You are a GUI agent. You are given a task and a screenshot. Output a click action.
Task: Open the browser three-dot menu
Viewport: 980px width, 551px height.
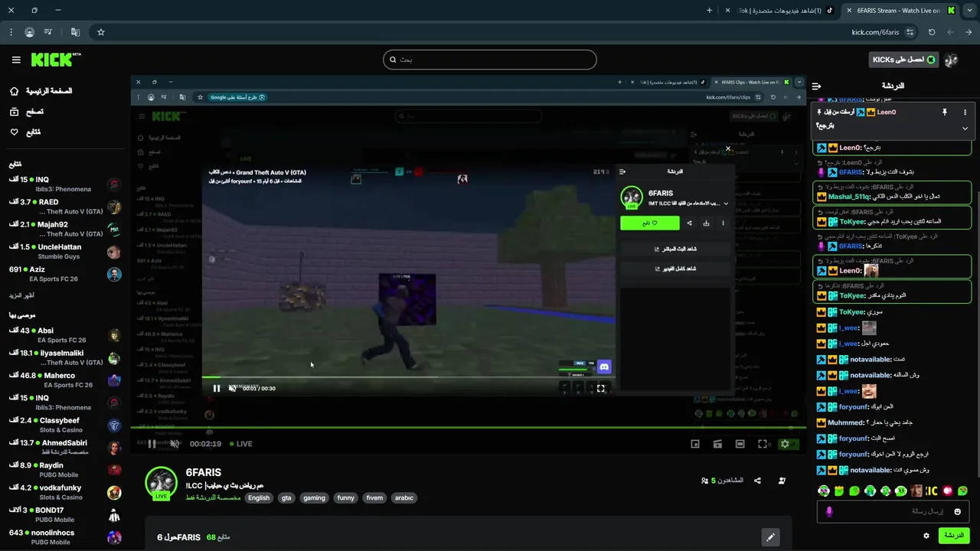click(11, 32)
